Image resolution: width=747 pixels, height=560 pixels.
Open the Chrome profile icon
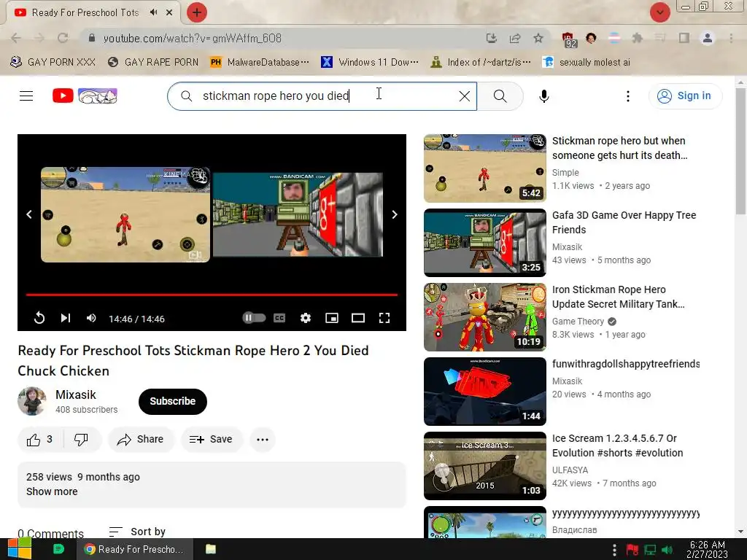(708, 38)
